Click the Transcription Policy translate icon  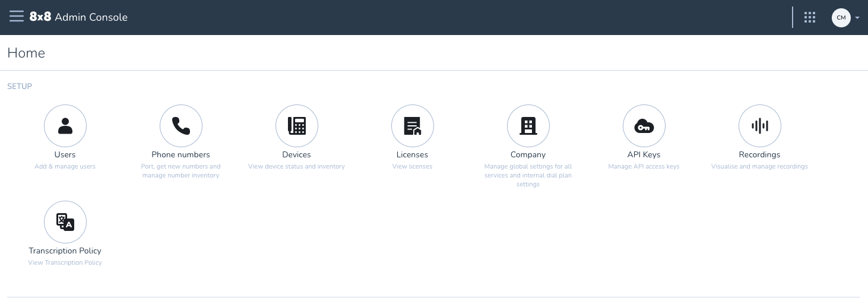[65, 222]
